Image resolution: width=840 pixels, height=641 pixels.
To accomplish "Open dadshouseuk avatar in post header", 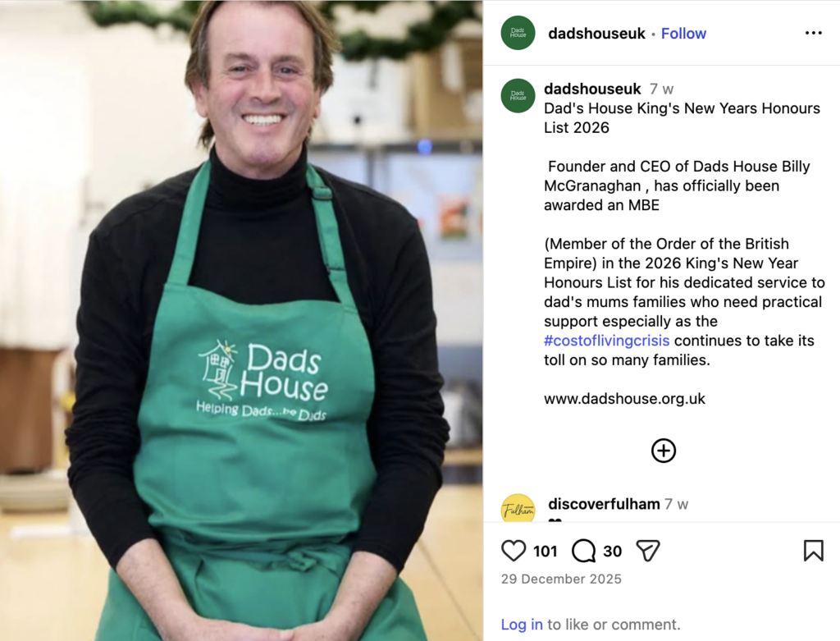I will click(x=518, y=33).
